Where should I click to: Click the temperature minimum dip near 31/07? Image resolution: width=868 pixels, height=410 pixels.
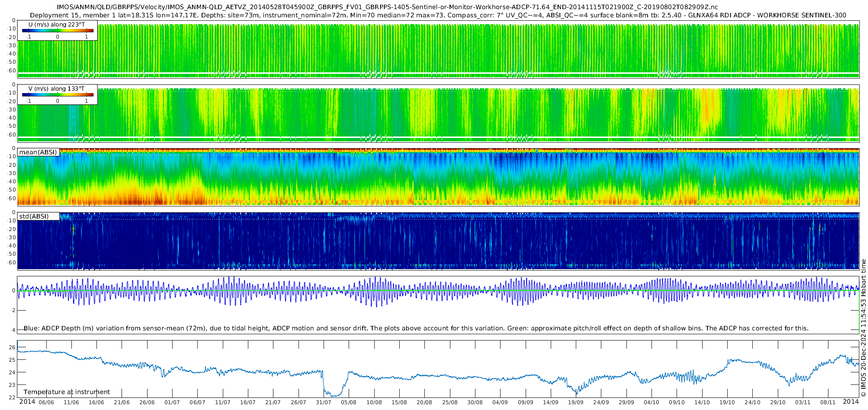333,395
